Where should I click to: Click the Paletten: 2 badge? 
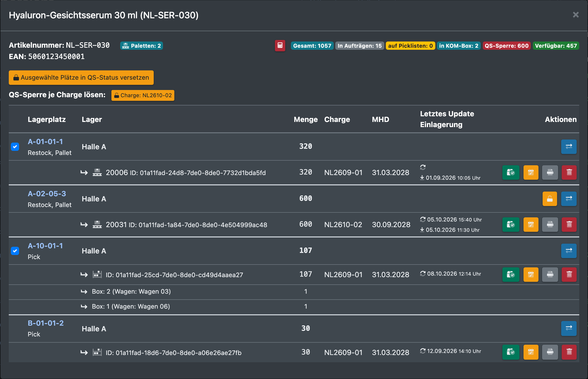tap(142, 46)
